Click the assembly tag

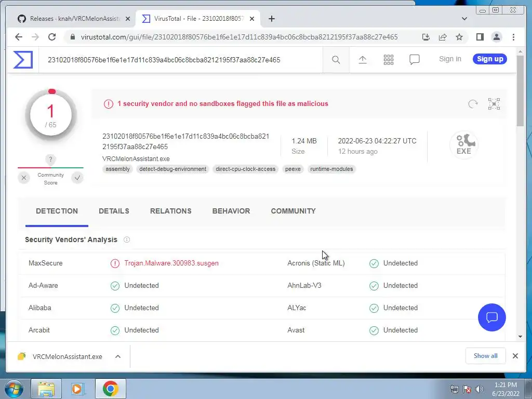[x=117, y=169]
